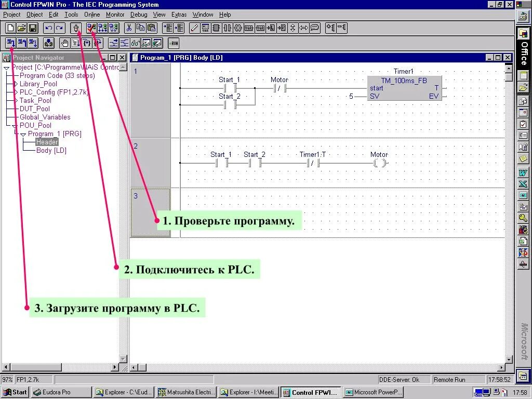Switch to Microsoft PowerP... taskbar button
Image resolution: width=532 pixels, height=399 pixels.
tap(373, 392)
